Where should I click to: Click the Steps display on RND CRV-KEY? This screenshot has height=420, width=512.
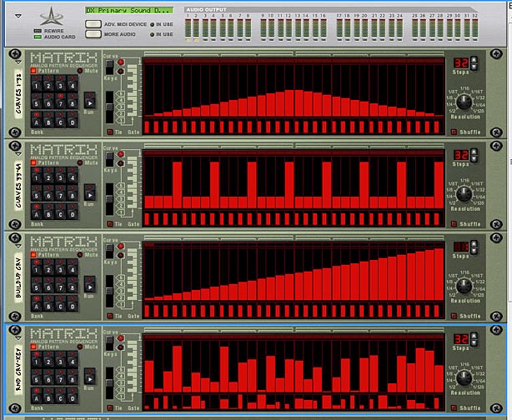[x=461, y=338]
